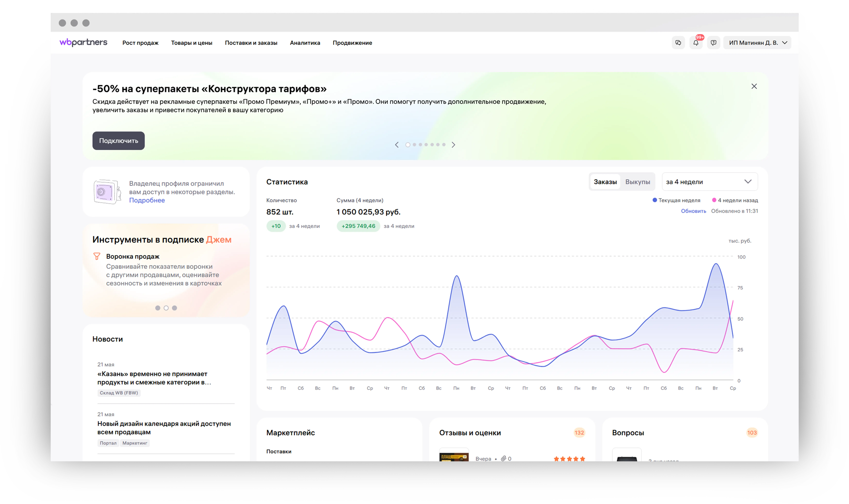This screenshot has height=504, width=849.
Task: Click 'Текущая неделя' blue legend dot
Action: [655, 200]
